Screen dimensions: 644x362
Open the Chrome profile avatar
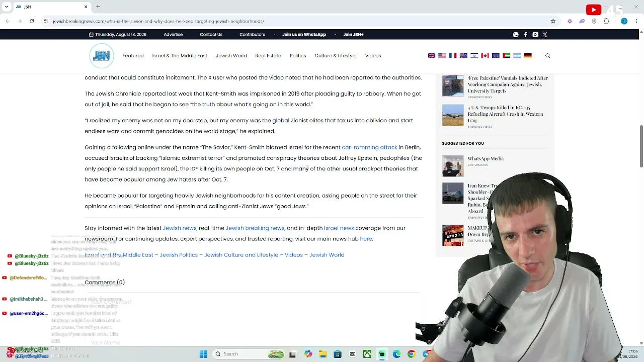[624, 21]
